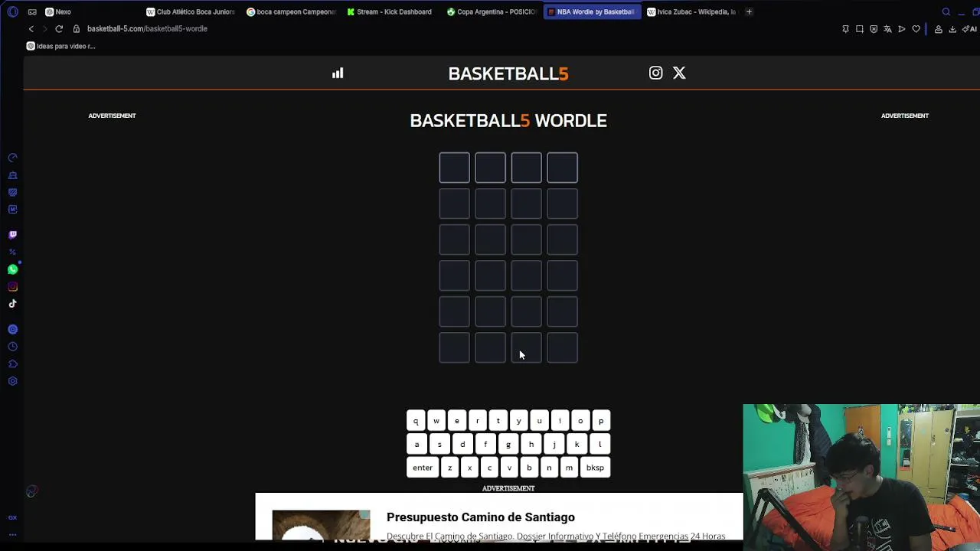980x551 pixels.
Task: Open the Presupuesto Camino de Santiago ad
Action: [481, 517]
